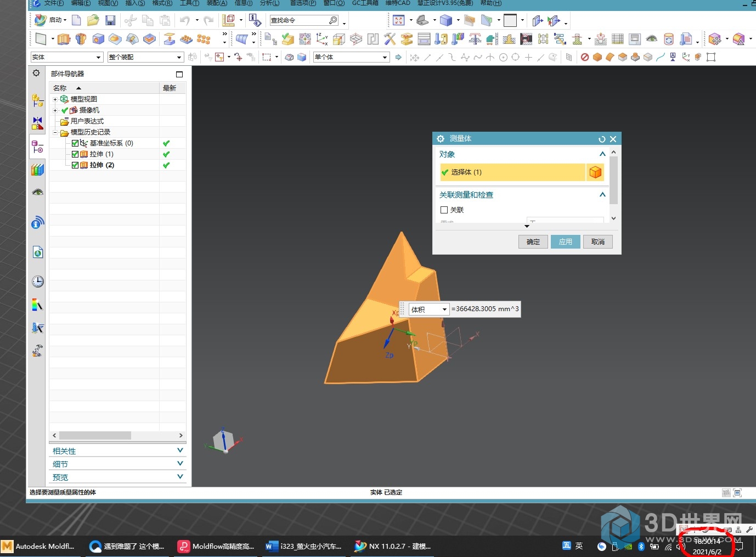Collapse the 模型历史记录 tree node

[55, 132]
